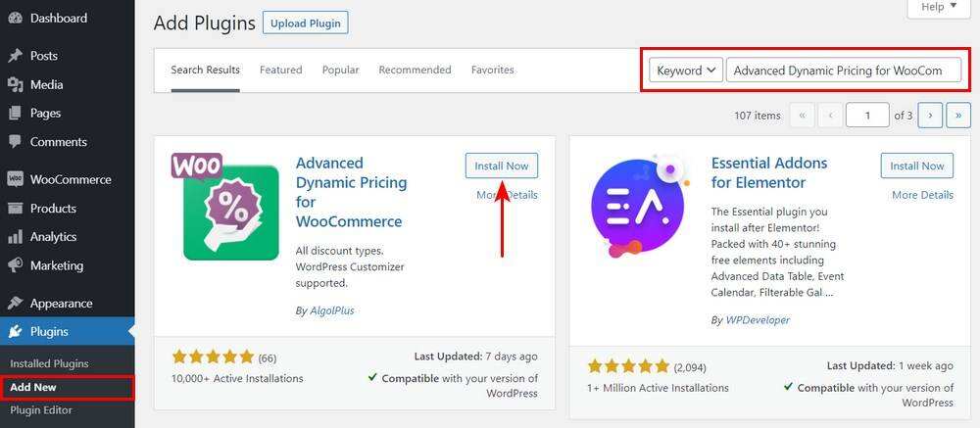Install Advanced Dynamic Pricing for WooCommerce
980x428 pixels.
coord(501,166)
